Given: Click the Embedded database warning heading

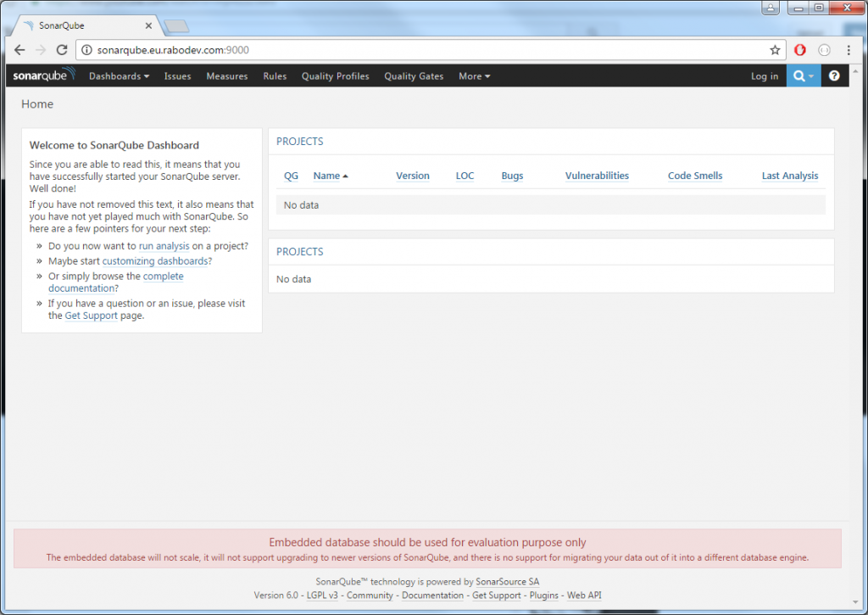Looking at the screenshot, I should pyautogui.click(x=427, y=542).
